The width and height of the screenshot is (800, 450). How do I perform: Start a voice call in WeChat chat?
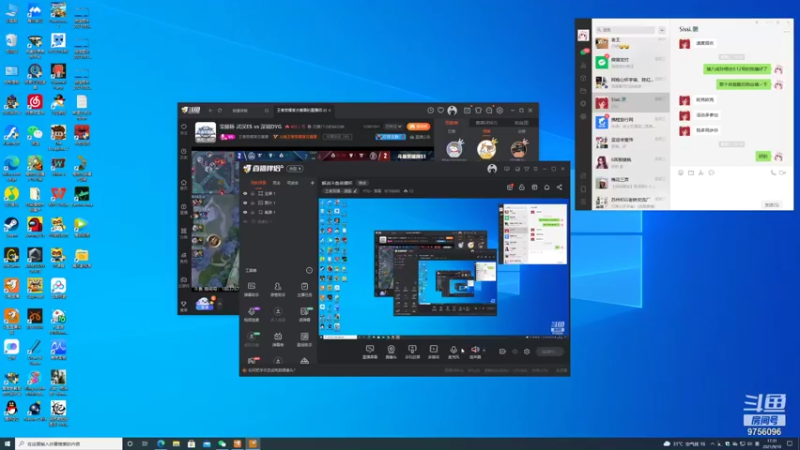pyautogui.click(x=773, y=173)
